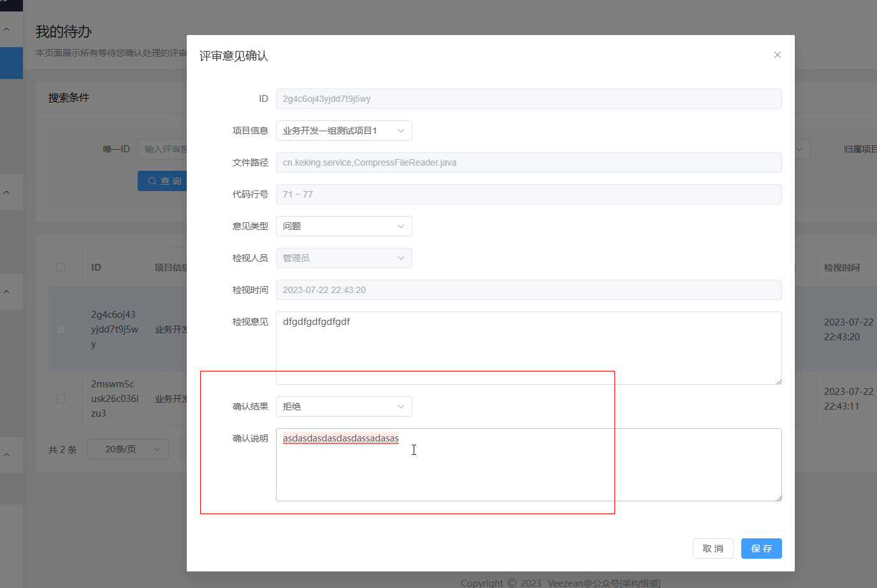The width and height of the screenshot is (877, 588).
Task: Close the 评审意见确认 dialog
Action: 777,55
